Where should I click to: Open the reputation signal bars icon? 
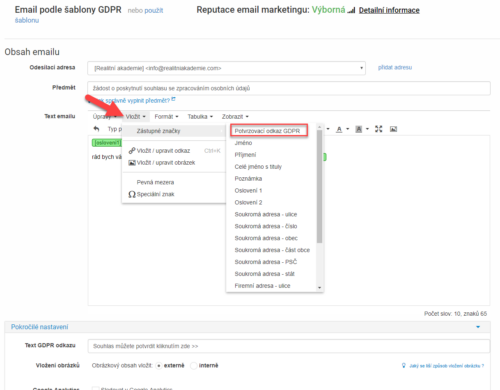[x=351, y=10]
